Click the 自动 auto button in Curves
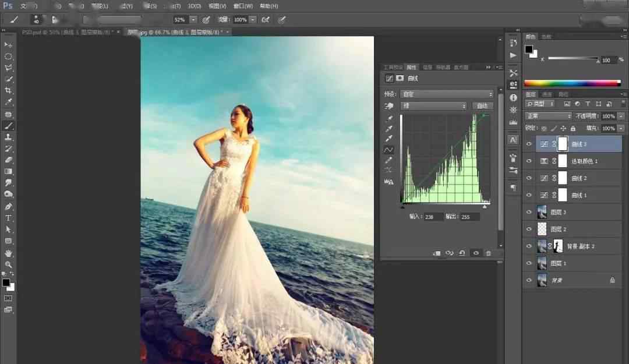The height and width of the screenshot is (364, 629). (x=482, y=106)
